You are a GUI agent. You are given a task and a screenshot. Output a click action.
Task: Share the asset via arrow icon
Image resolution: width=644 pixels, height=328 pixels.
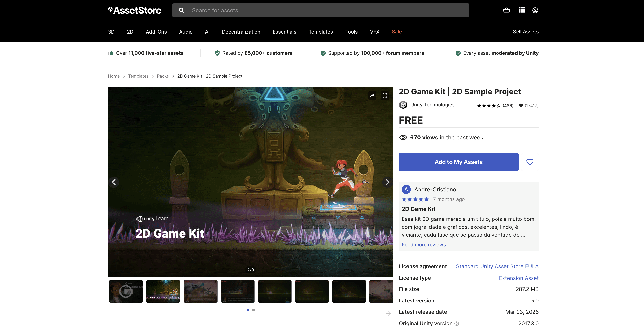point(372,95)
